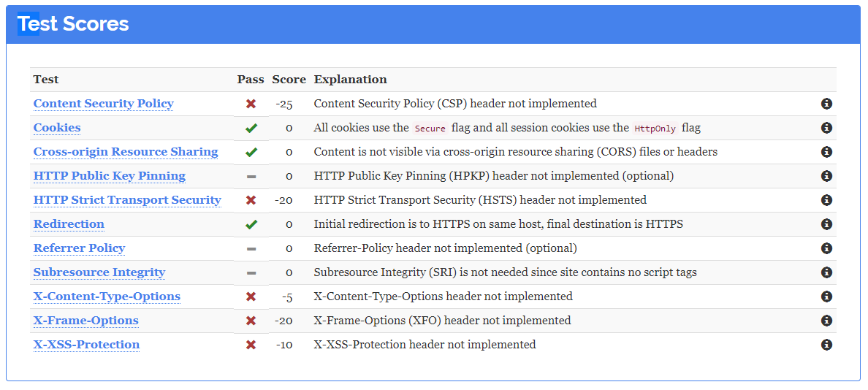868x390 pixels.
Task: Click info icon for Content Security Policy row
Action: pos(826,104)
